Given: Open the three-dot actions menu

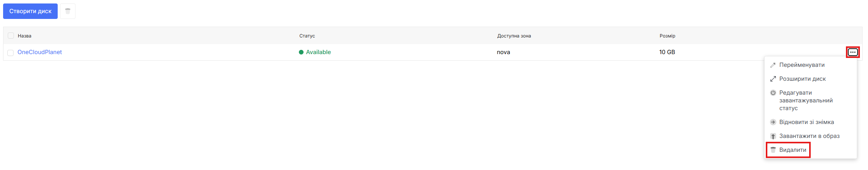Looking at the screenshot, I should click(853, 52).
